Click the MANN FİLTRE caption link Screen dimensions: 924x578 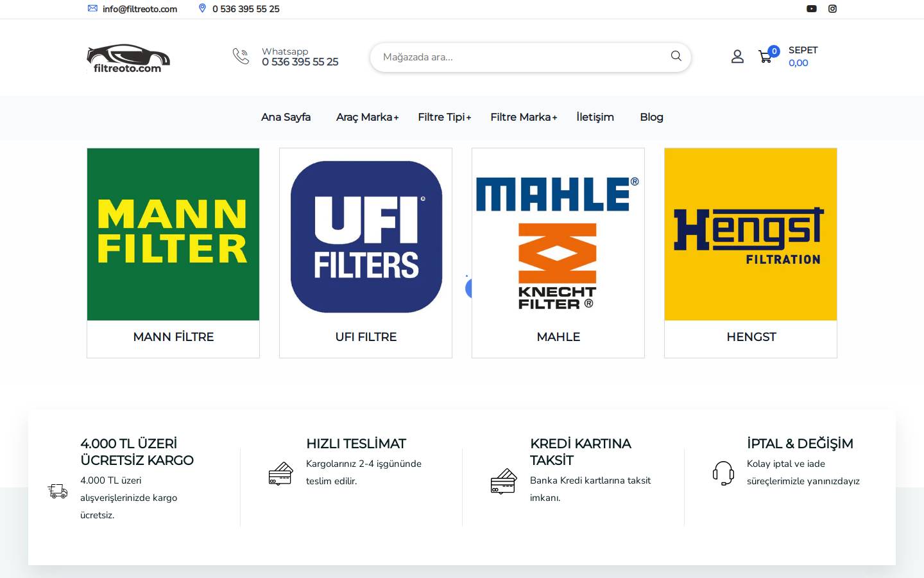tap(173, 337)
